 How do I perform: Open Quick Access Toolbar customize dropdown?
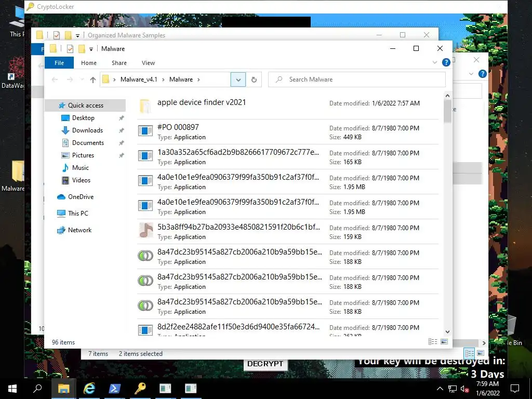tap(91, 49)
